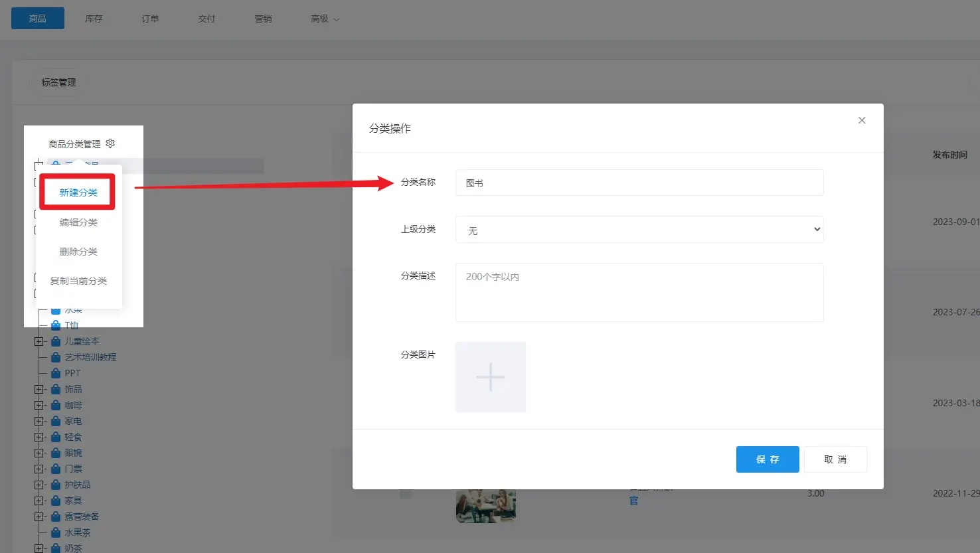Viewport: 980px width, 553px height.
Task: Expand the 饰品 category node
Action: click(x=39, y=389)
